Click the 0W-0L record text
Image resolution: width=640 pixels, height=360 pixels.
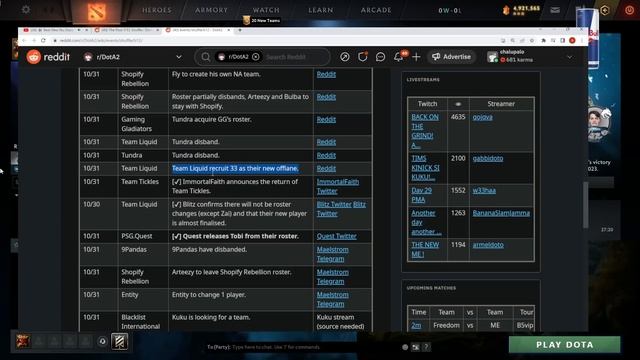pyautogui.click(x=450, y=11)
